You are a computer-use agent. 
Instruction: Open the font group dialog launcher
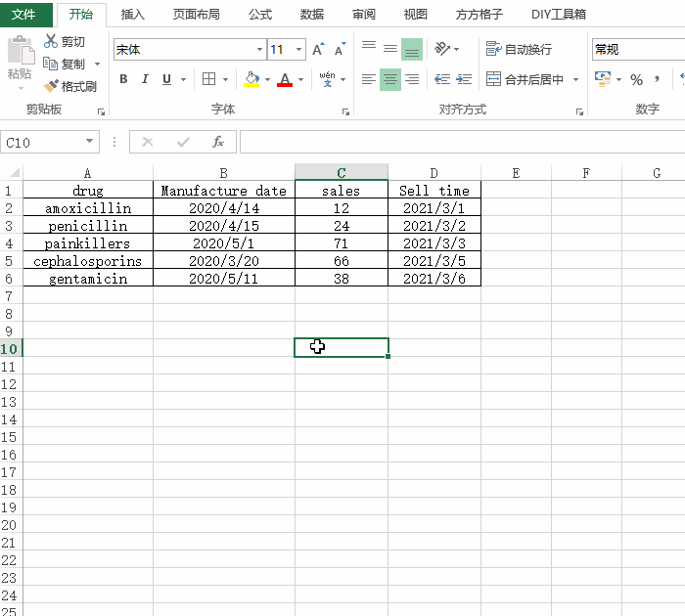345,112
